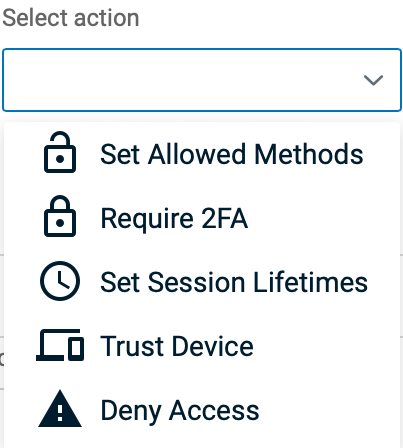This screenshot has height=448, width=403.
Task: Click the blue-outlined action selector box
Action: click(202, 80)
